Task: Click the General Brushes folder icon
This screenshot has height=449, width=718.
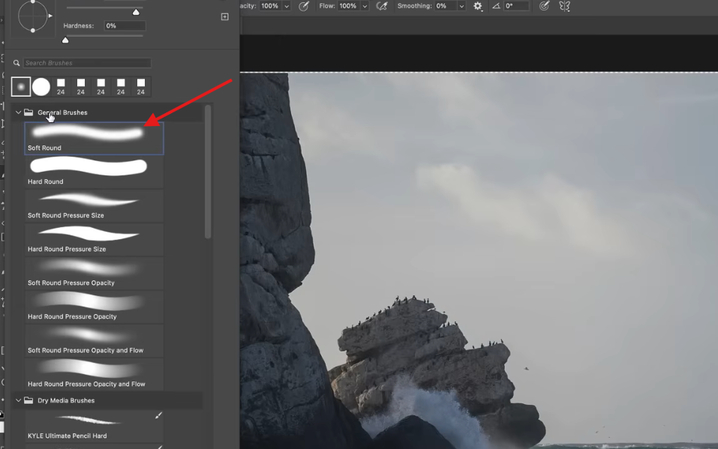Action: [x=28, y=112]
